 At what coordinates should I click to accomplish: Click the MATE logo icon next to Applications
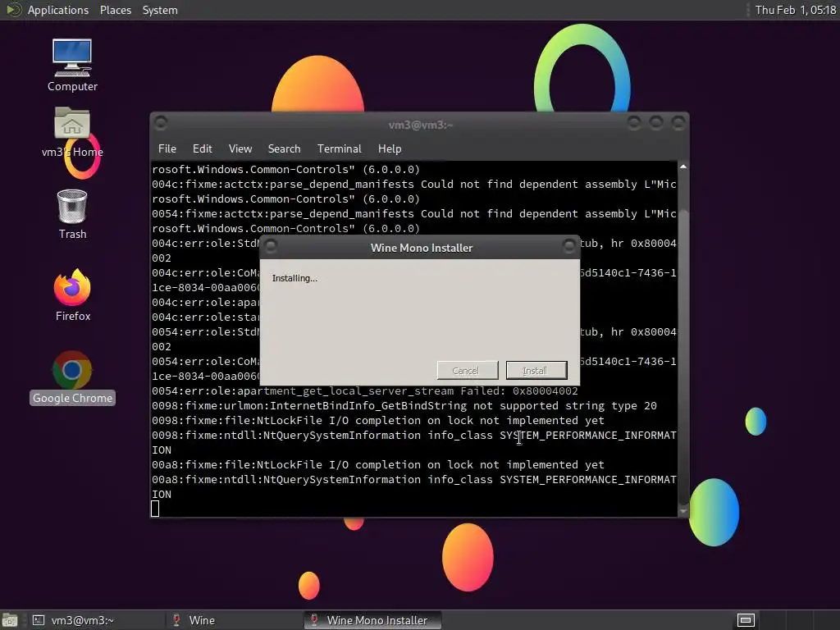click(13, 10)
